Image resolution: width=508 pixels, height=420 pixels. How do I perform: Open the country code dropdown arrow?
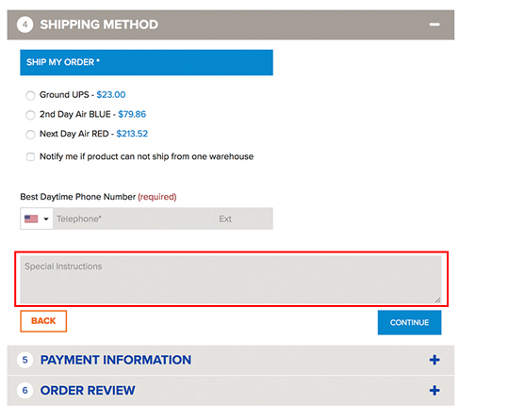[x=46, y=219]
